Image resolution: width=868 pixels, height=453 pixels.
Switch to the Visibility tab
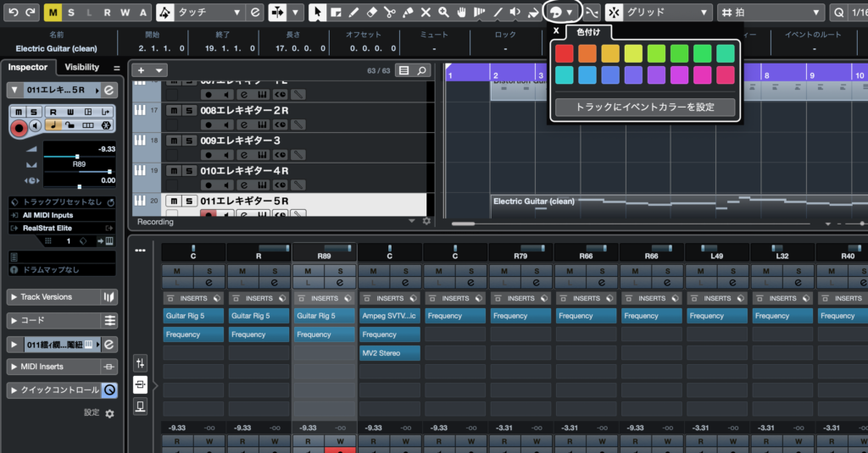pos(82,67)
